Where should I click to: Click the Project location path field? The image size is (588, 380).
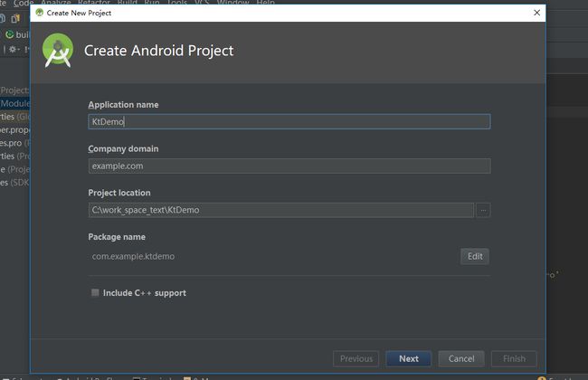click(280, 210)
